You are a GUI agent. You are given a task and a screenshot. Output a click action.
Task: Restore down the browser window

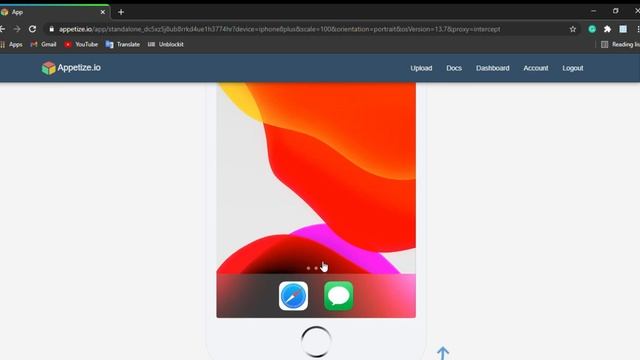click(616, 11)
